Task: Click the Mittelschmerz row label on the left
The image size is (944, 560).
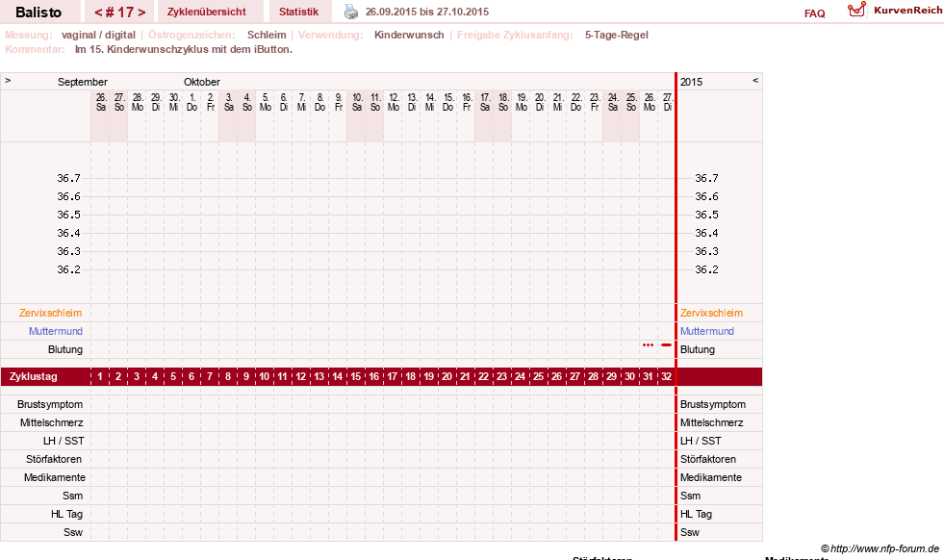Action: (x=51, y=422)
